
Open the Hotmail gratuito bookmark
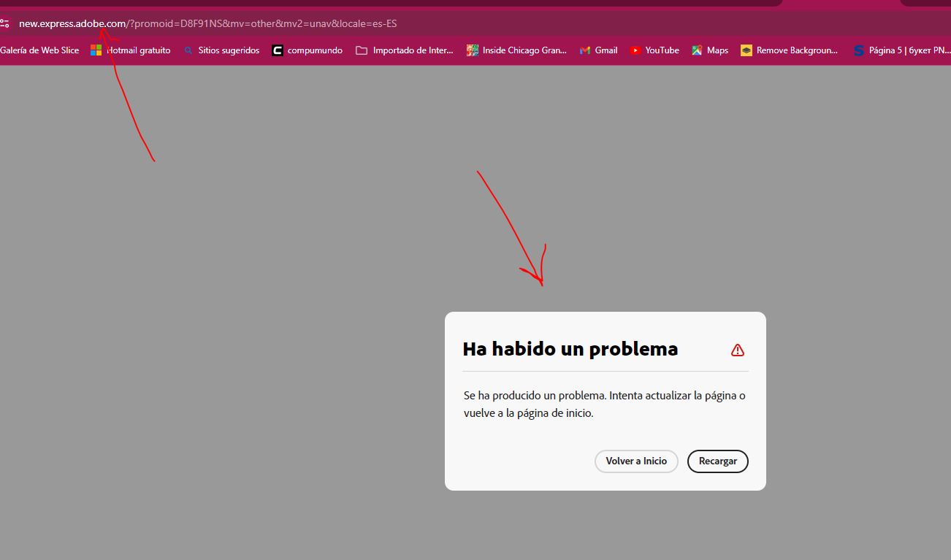coord(130,50)
